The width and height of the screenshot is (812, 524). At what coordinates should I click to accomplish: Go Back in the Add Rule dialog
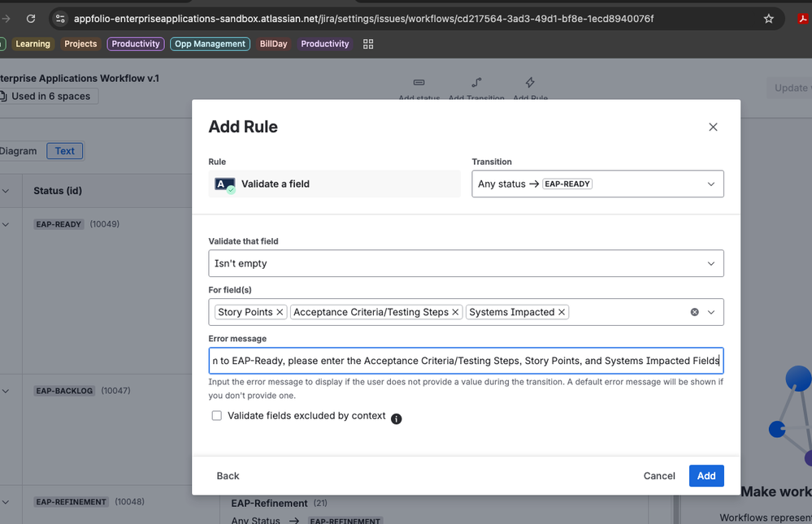pyautogui.click(x=228, y=476)
